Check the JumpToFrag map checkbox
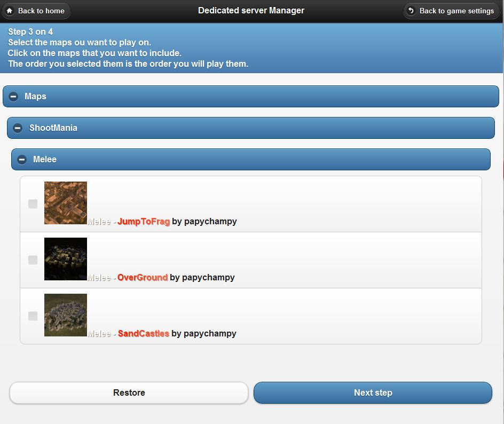The width and height of the screenshot is (504, 424). pyautogui.click(x=33, y=204)
